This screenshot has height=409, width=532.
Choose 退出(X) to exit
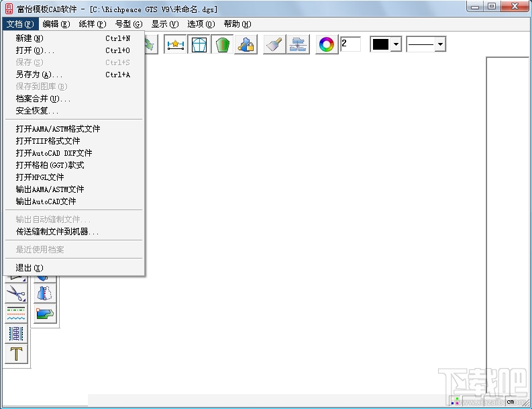pyautogui.click(x=74, y=268)
